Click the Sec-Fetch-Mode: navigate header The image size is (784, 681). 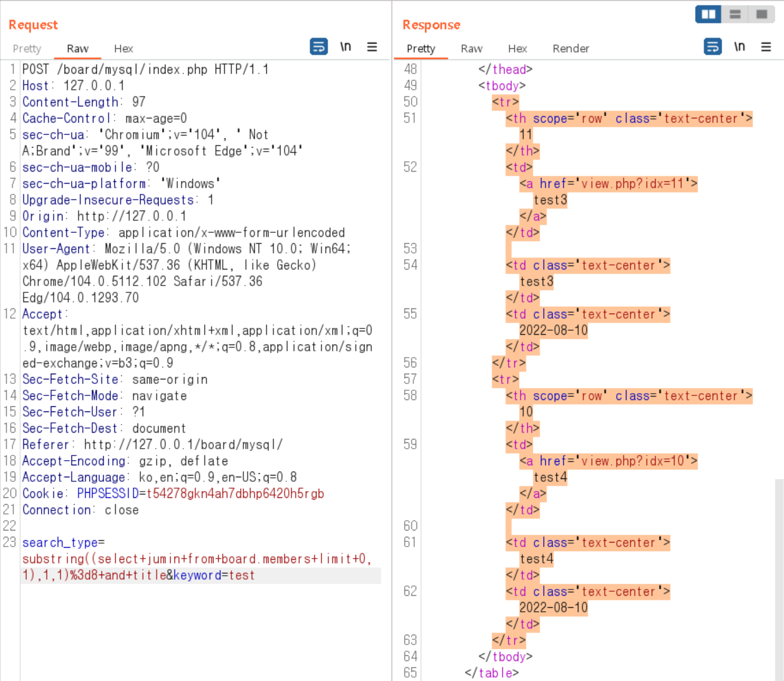coord(105,396)
